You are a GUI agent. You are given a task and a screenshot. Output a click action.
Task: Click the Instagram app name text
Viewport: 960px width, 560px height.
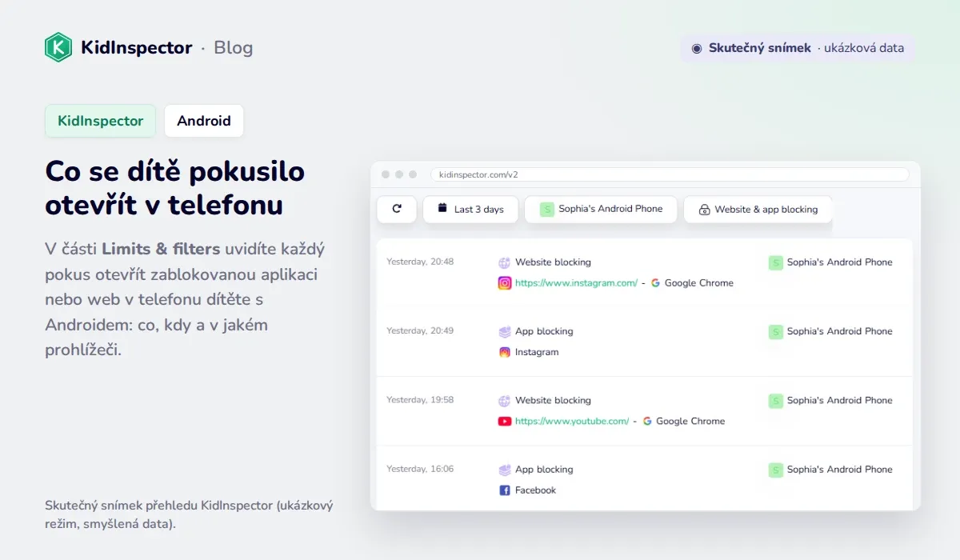(x=537, y=352)
